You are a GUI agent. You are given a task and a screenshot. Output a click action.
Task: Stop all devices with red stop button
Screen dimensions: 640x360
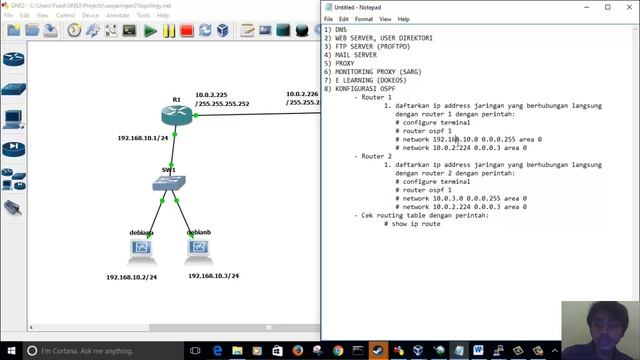tap(187, 31)
